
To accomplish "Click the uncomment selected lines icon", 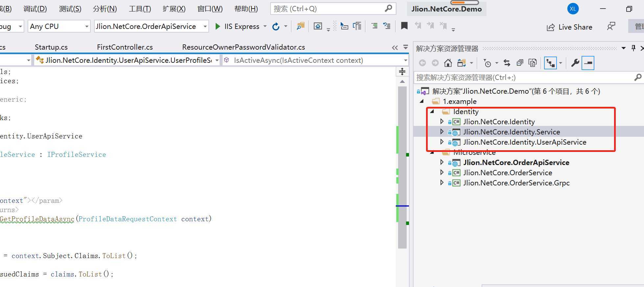I will click(387, 26).
